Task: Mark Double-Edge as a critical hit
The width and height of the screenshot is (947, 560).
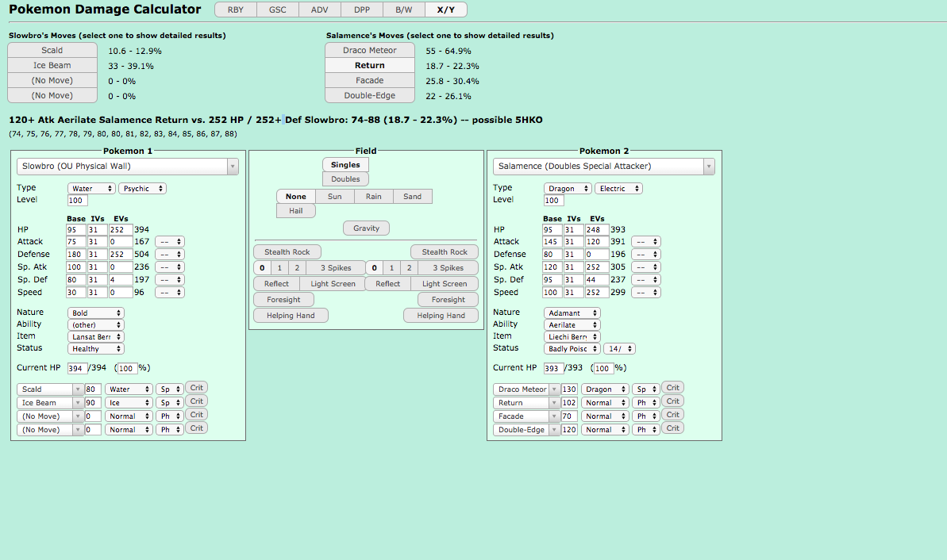Action: point(673,428)
